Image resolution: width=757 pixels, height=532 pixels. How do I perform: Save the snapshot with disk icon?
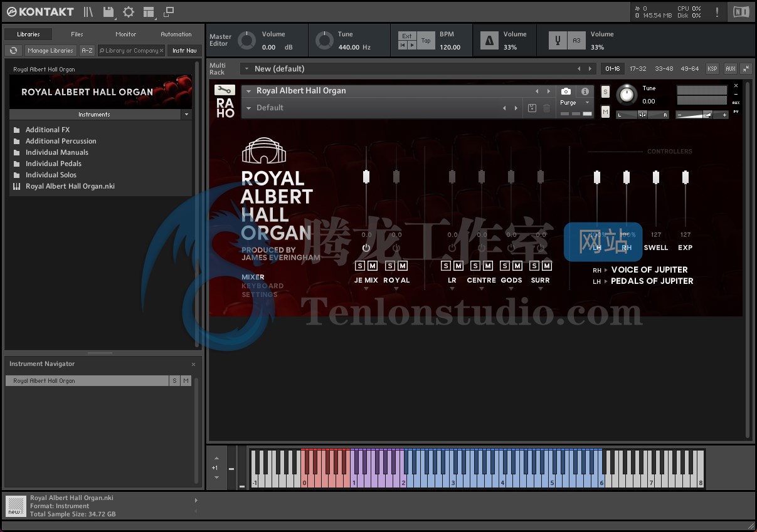pos(532,108)
